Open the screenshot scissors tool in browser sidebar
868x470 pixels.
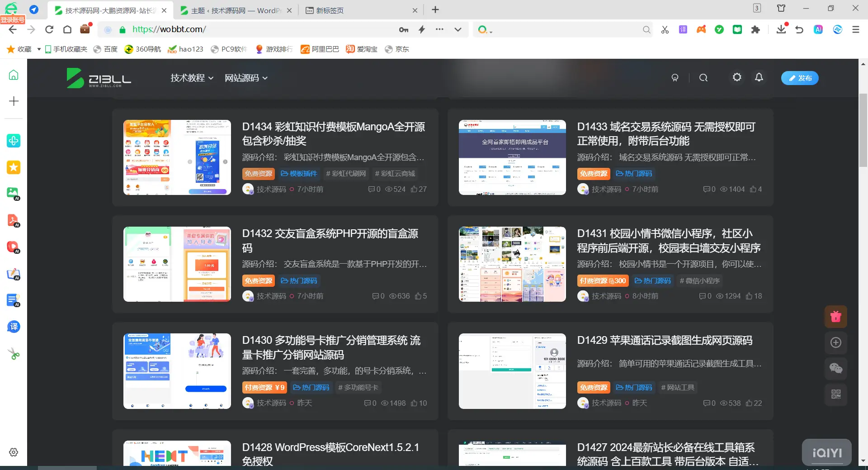click(14, 353)
